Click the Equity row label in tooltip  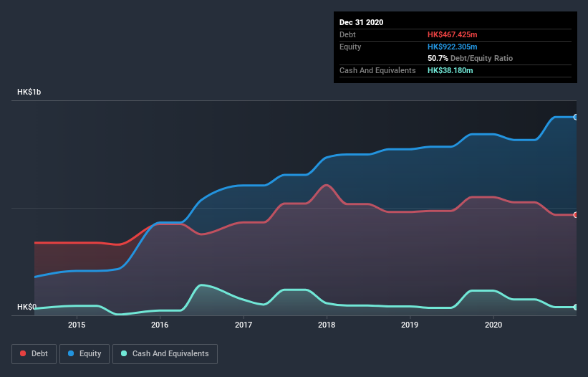pyautogui.click(x=350, y=47)
